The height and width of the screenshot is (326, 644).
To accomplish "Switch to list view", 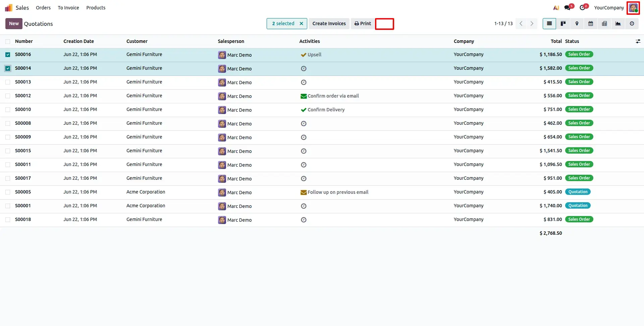I will pyautogui.click(x=549, y=23).
